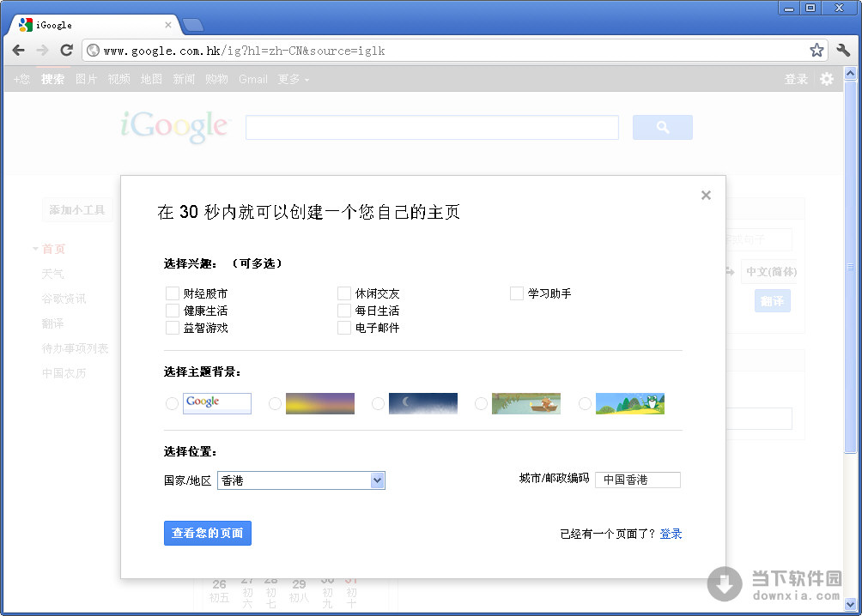The height and width of the screenshot is (616, 862).
Task: Open 新闻 in the Google top bar
Action: pos(184,79)
